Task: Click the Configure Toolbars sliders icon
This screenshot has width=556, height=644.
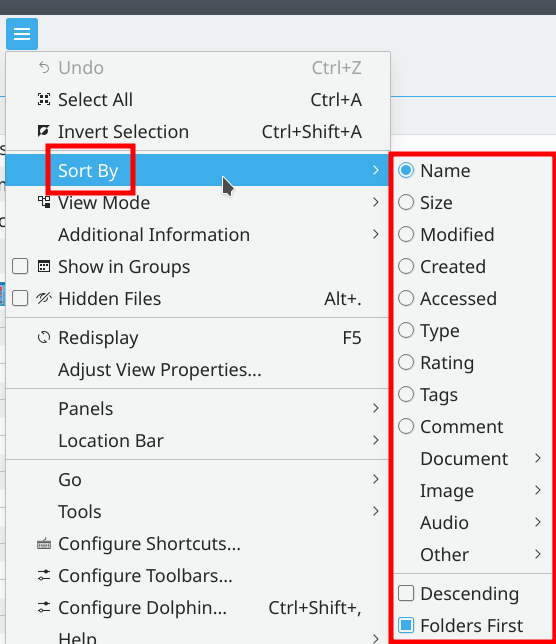Action: pyautogui.click(x=44, y=575)
